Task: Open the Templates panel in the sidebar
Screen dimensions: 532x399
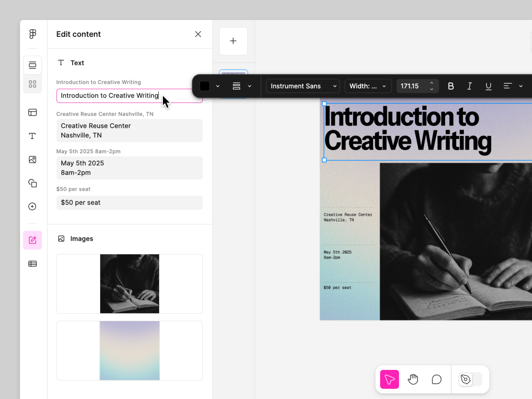Action: click(32, 112)
